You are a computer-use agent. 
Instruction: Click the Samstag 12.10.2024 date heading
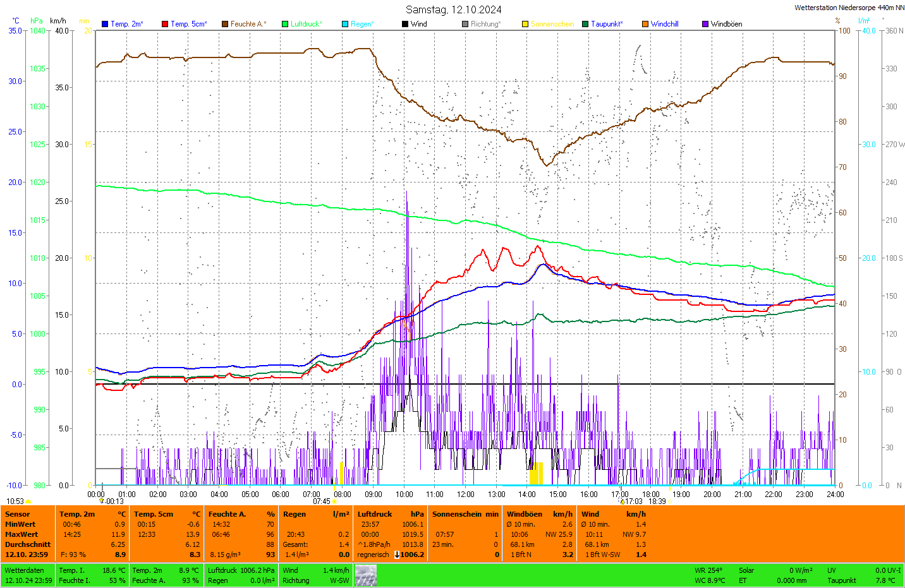click(453, 9)
